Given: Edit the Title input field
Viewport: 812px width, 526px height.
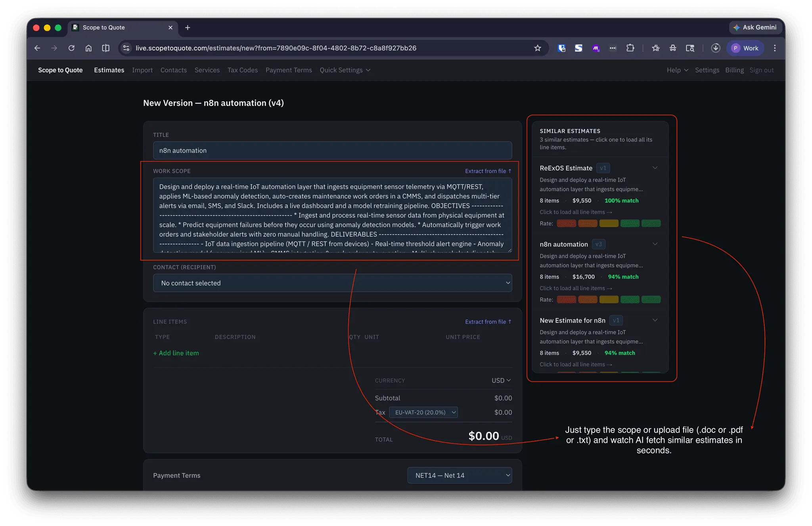Looking at the screenshot, I should click(x=332, y=151).
